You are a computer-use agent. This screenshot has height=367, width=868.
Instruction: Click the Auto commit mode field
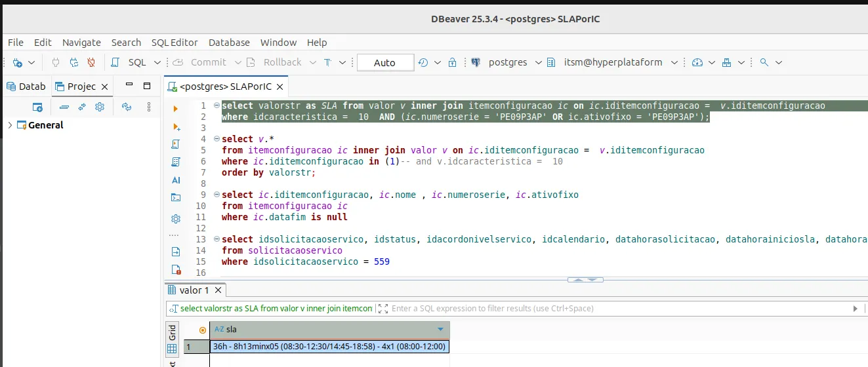click(385, 63)
